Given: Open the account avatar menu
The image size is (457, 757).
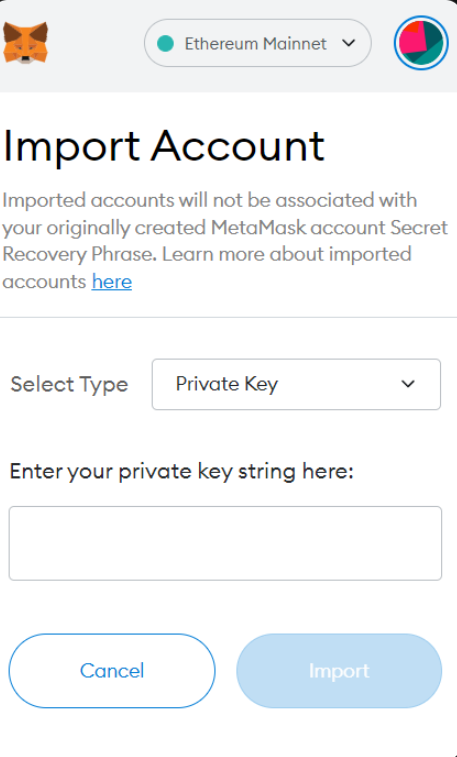Looking at the screenshot, I should point(421,43).
